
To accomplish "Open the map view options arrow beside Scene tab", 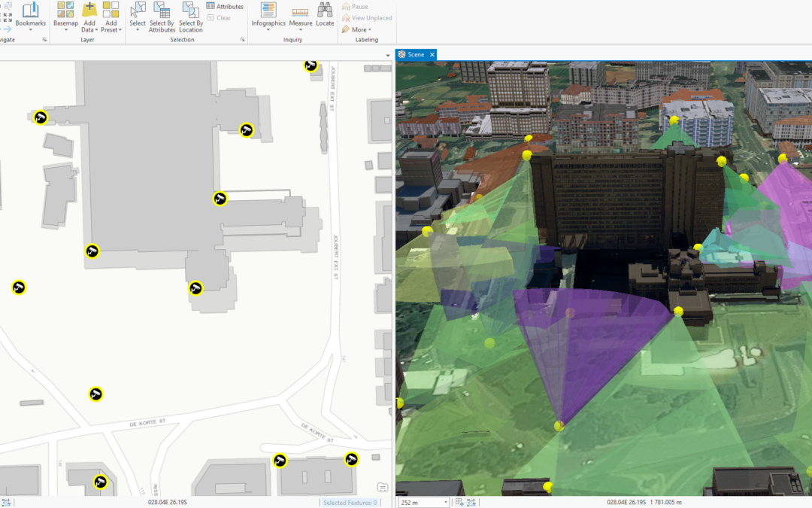I will pos(388,56).
